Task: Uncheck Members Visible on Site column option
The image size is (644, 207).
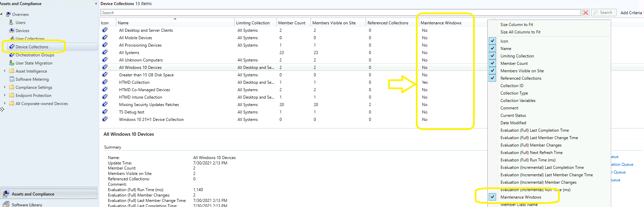Action: click(x=492, y=71)
